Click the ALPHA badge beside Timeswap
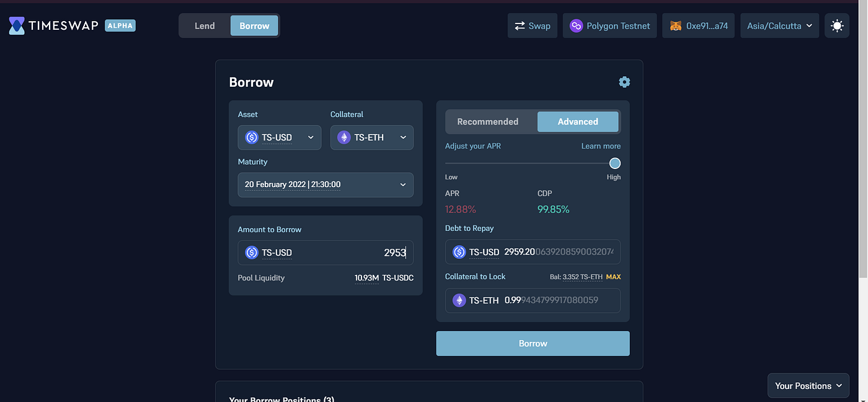 (x=120, y=25)
